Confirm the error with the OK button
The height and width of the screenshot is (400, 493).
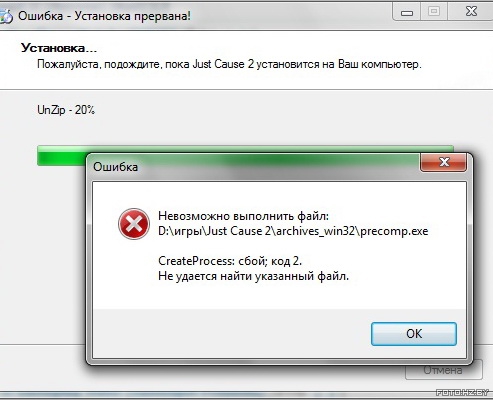414,334
